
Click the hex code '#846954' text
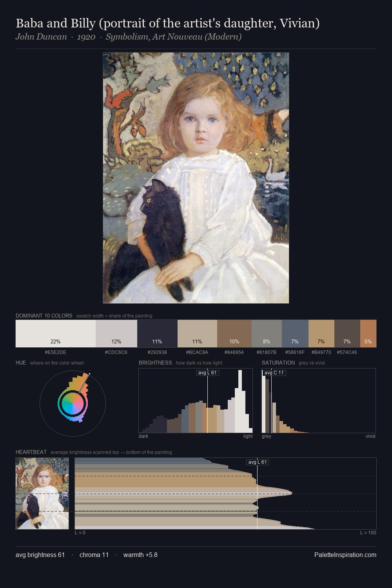(234, 352)
